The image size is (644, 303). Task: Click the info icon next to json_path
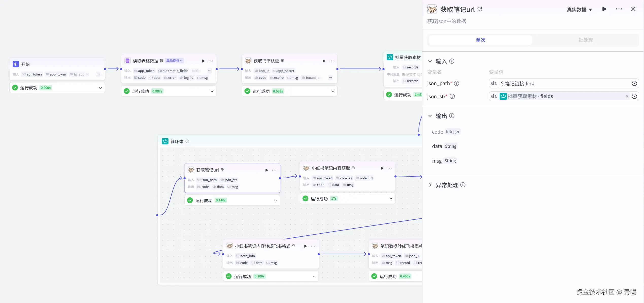tap(456, 83)
